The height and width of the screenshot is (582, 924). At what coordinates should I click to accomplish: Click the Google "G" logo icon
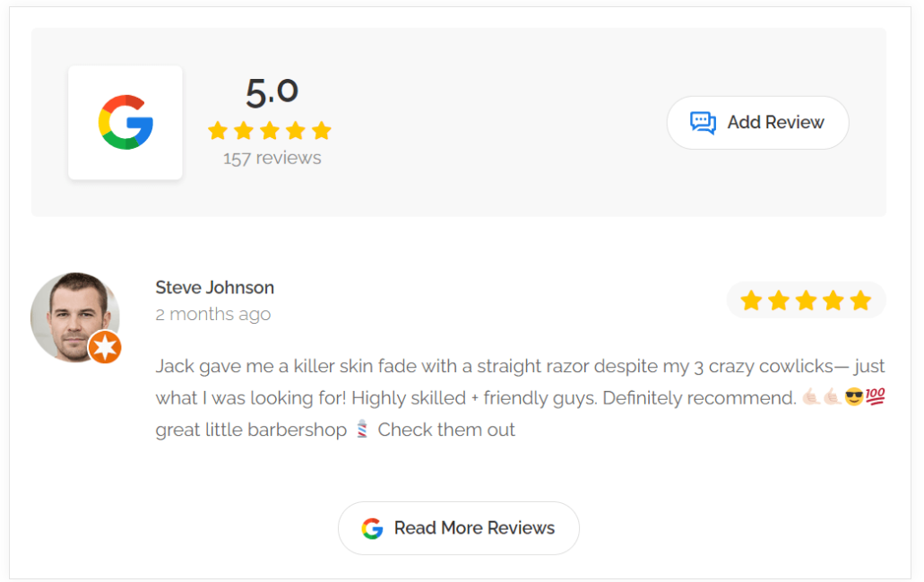(125, 122)
